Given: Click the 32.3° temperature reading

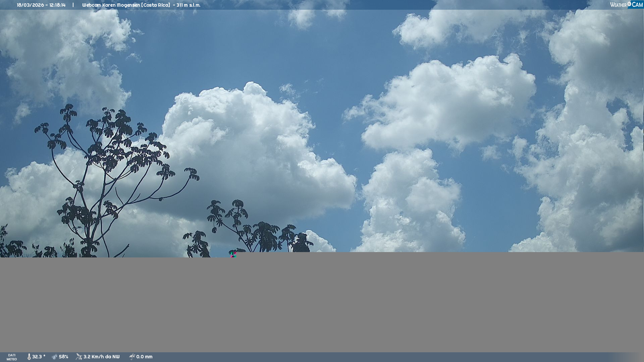Looking at the screenshot, I should click(39, 357).
